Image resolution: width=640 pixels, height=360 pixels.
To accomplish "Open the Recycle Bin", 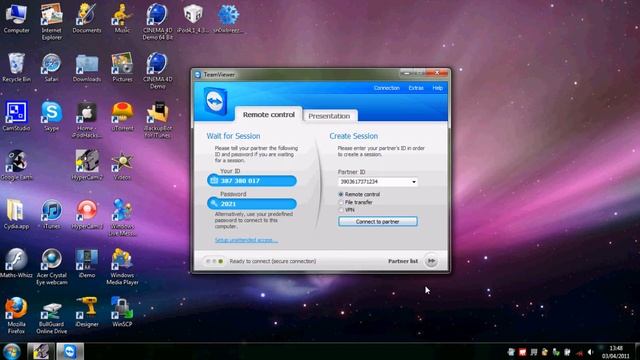I will point(16,67).
